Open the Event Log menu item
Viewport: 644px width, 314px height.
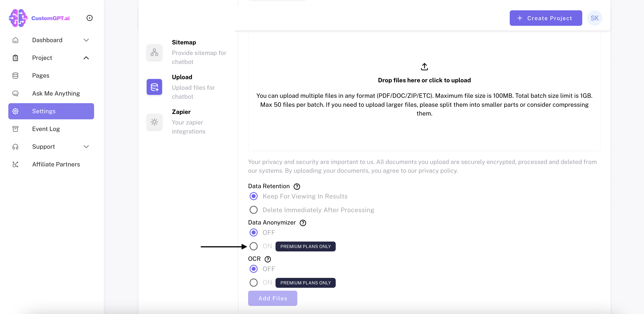[x=46, y=129]
